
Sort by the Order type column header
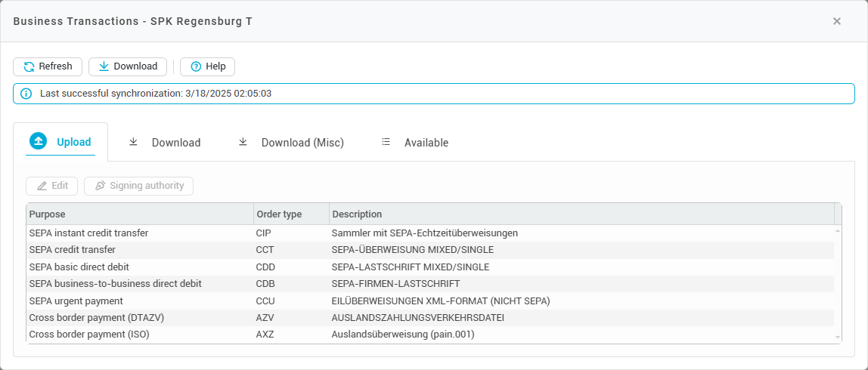[291, 214]
